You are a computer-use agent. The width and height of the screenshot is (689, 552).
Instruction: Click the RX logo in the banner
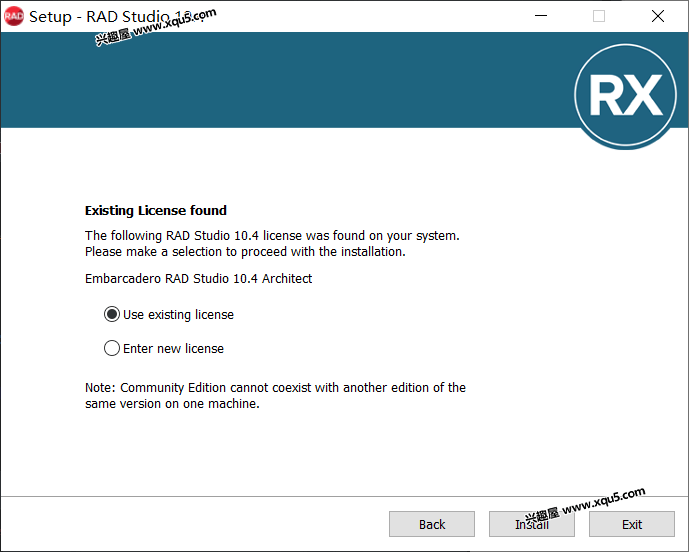click(x=625, y=95)
